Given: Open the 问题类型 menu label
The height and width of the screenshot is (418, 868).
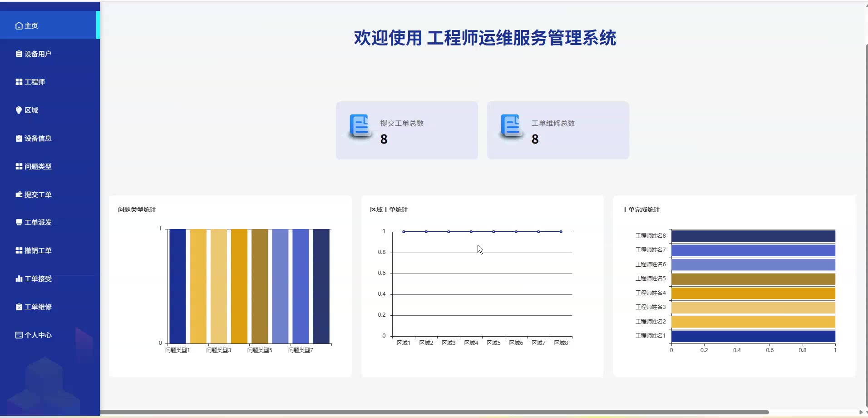Looking at the screenshot, I should (38, 167).
